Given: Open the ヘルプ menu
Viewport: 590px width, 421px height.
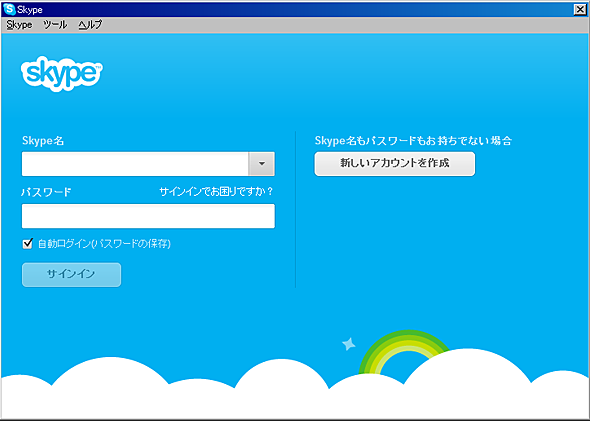Looking at the screenshot, I should (90, 25).
